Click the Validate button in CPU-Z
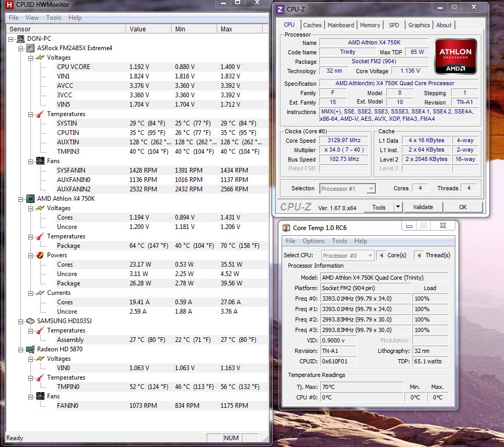Viewport: 504px width, 447px height. click(x=423, y=207)
